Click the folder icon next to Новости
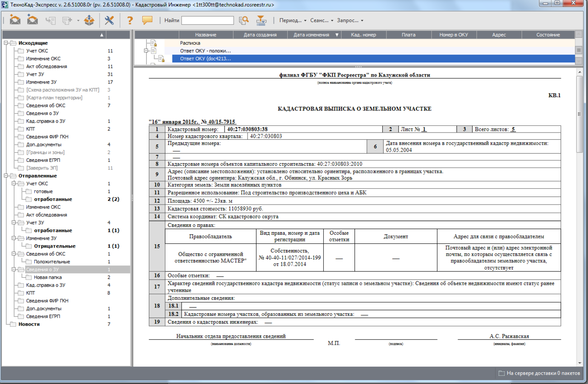Viewport: 588px width, 384px height. (13, 325)
